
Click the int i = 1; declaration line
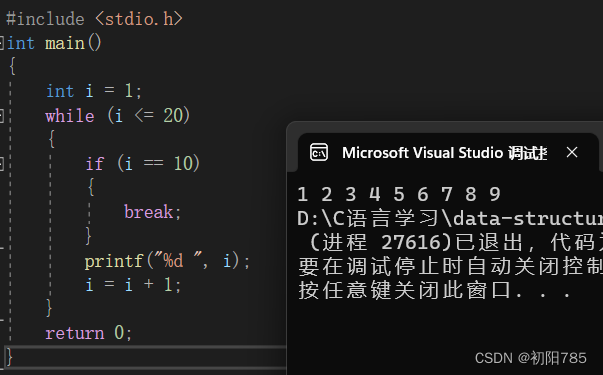click(94, 91)
